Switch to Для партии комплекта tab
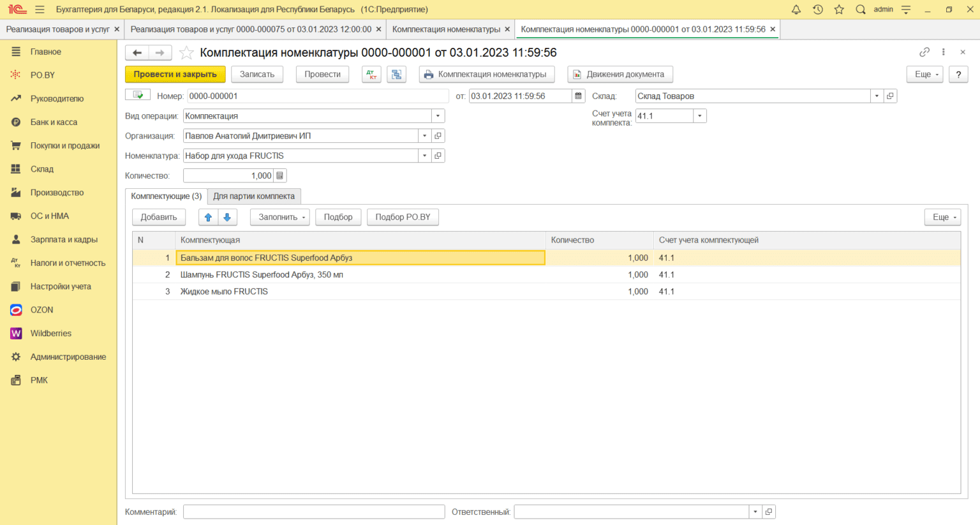 coord(254,196)
